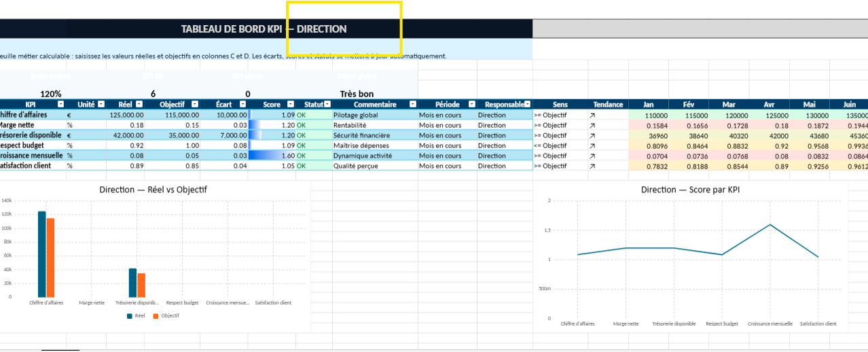Select the Mar column header
The height and width of the screenshot is (352, 868).
[729, 105]
